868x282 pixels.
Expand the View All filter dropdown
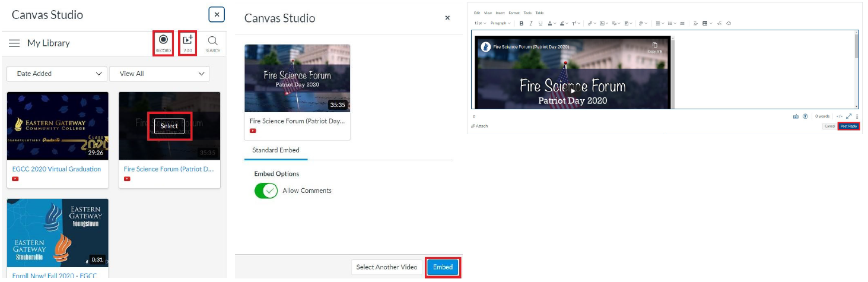pyautogui.click(x=159, y=74)
